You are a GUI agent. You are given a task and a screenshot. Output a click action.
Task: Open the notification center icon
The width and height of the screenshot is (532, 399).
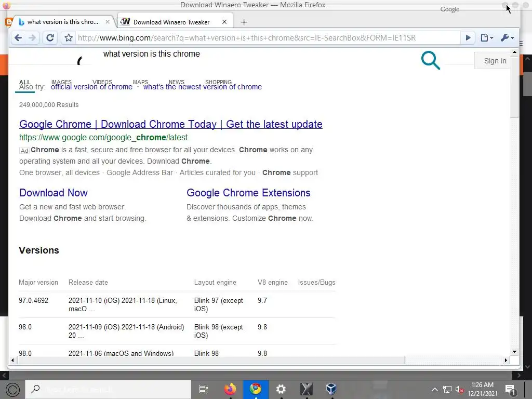tap(510, 390)
